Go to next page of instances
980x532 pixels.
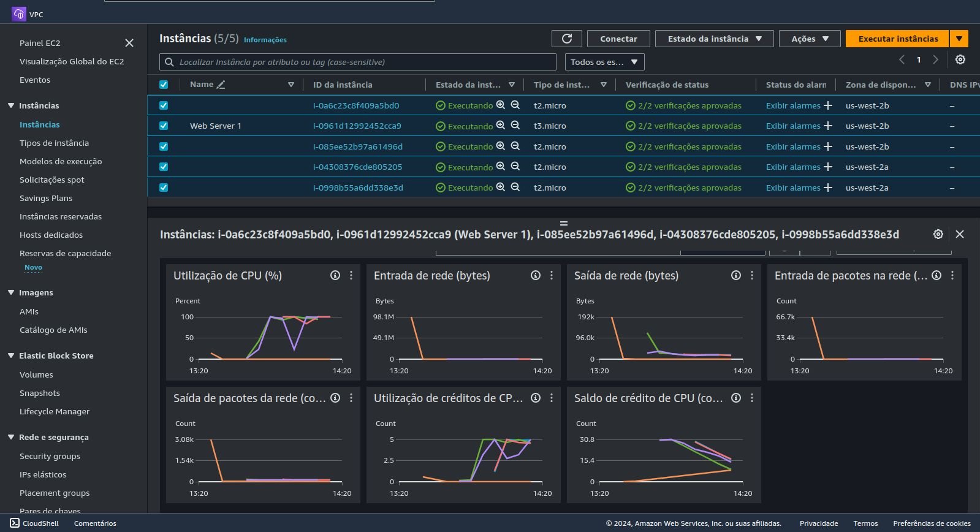coord(935,59)
